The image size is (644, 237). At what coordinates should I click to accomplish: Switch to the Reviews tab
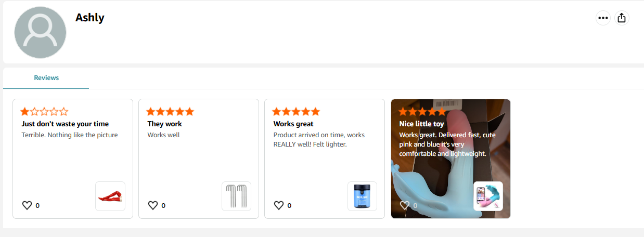click(x=46, y=78)
